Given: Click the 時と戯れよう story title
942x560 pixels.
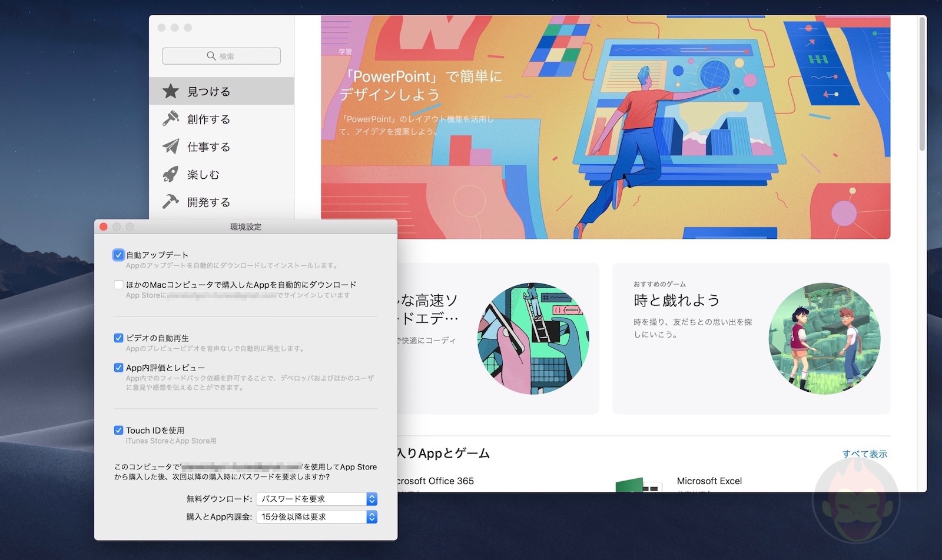Looking at the screenshot, I should tap(676, 300).
